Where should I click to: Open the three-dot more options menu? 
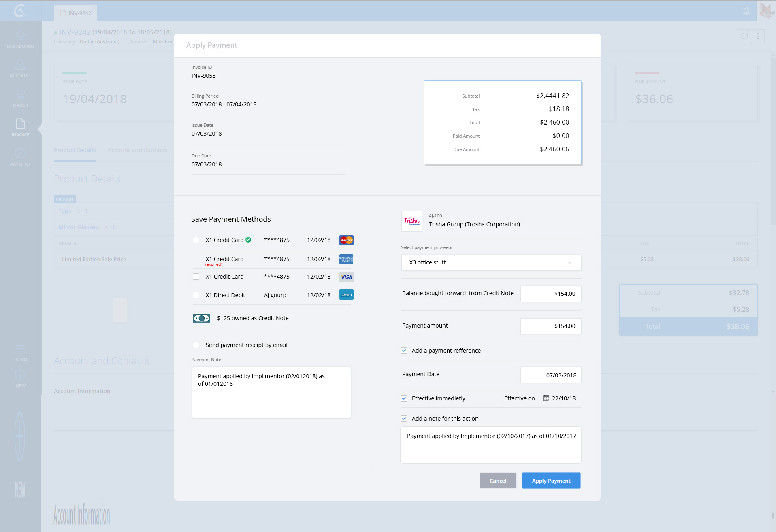(758, 36)
